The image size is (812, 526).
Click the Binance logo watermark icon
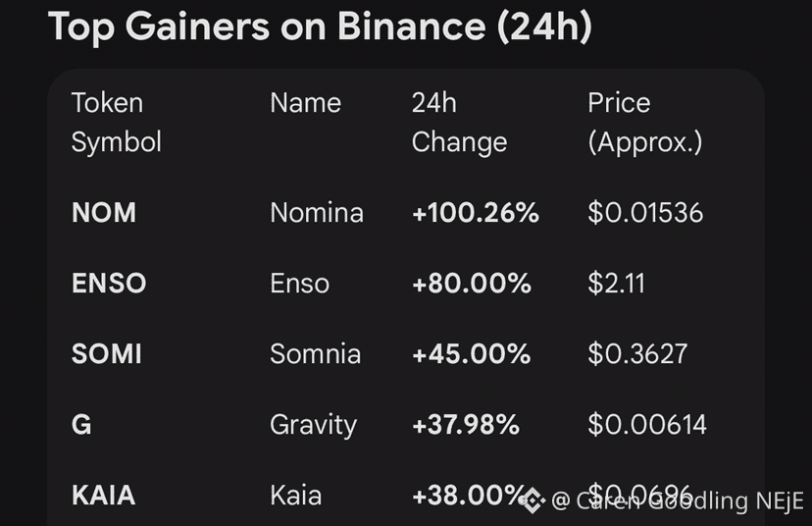(x=532, y=500)
